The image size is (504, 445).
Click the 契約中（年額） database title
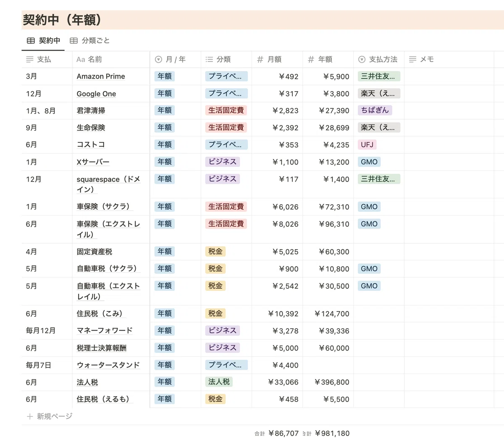point(62,20)
